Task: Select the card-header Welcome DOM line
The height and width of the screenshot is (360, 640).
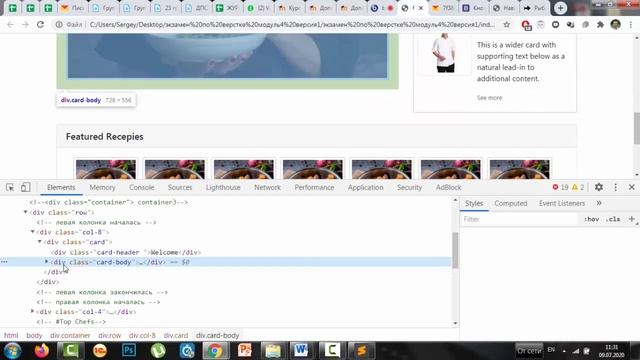Action: pyautogui.click(x=126, y=252)
